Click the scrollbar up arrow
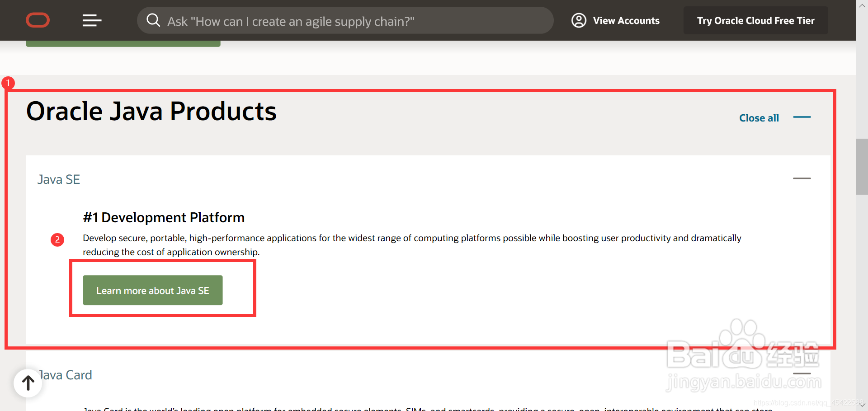868x411 pixels. [862, 5]
